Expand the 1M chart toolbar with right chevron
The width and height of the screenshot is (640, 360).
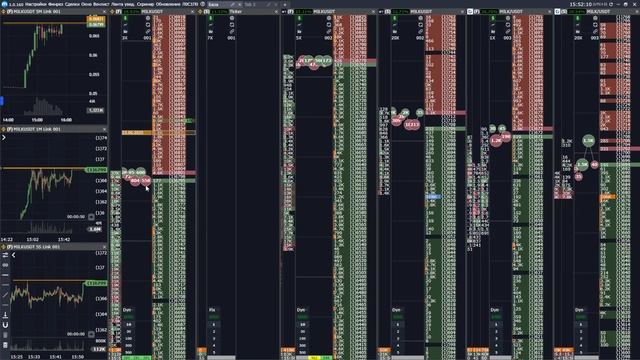pyautogui.click(x=4, y=138)
